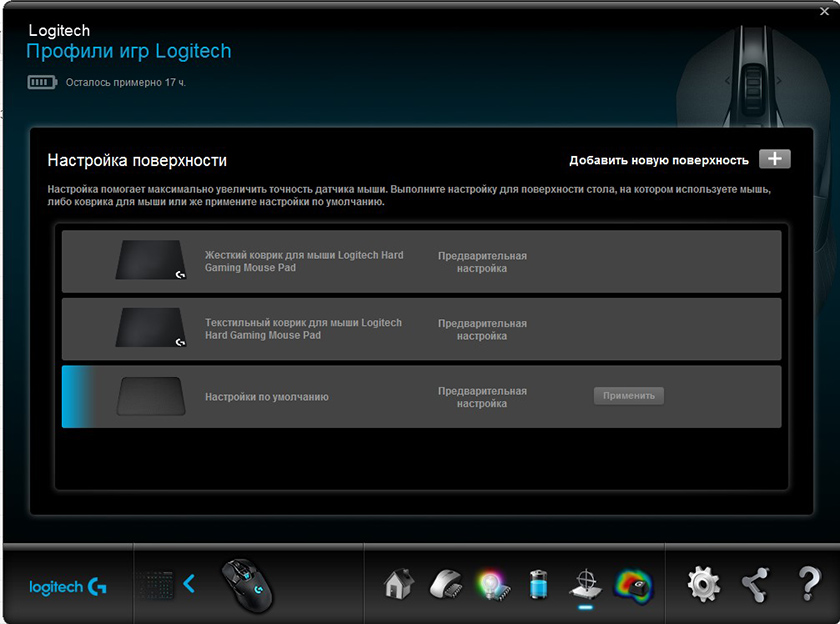Click the hard mouse pad thumbnail
The height and width of the screenshot is (624, 840).
(151, 260)
